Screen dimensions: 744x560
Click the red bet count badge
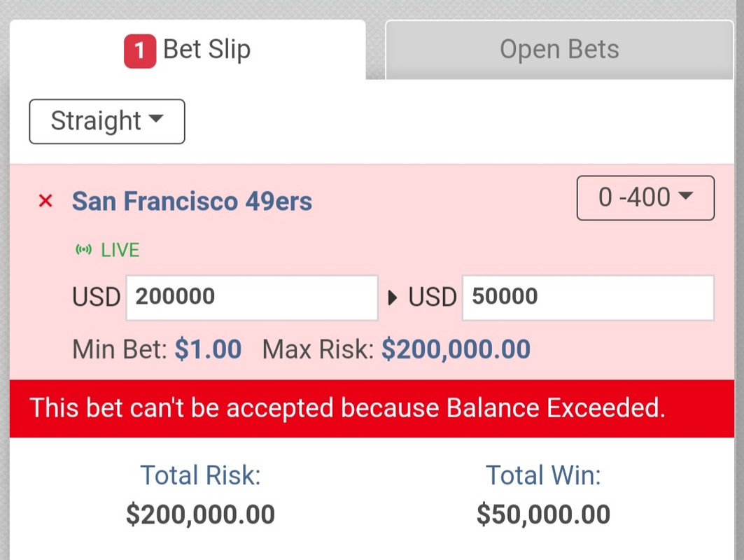pos(140,51)
